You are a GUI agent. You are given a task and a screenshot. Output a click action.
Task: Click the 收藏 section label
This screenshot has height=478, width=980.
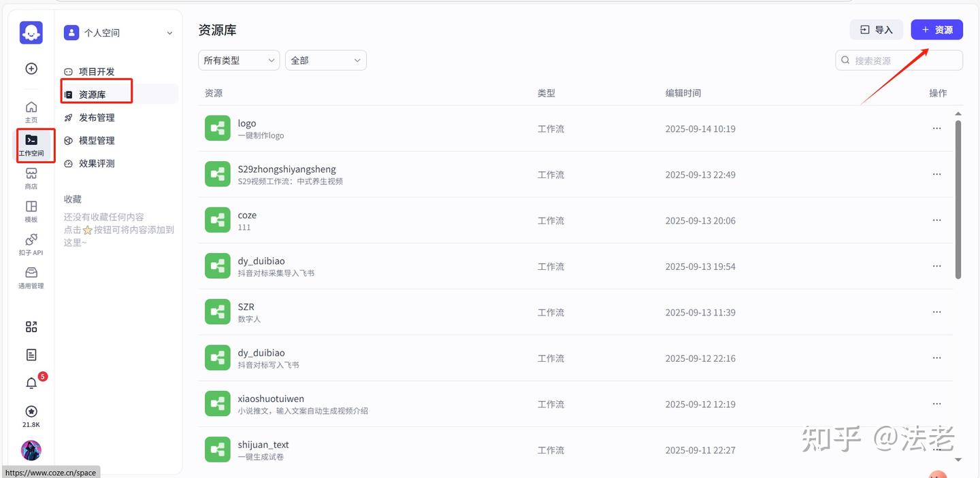pyautogui.click(x=73, y=199)
